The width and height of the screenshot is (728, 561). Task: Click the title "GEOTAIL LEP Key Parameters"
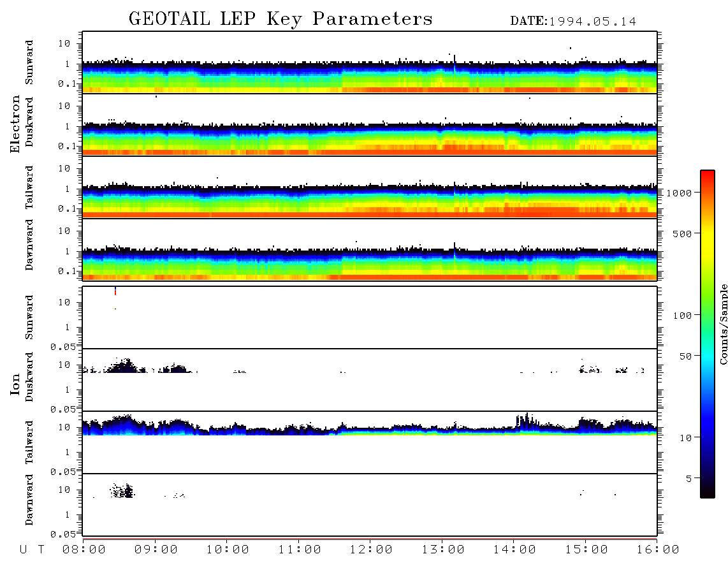click(x=280, y=19)
